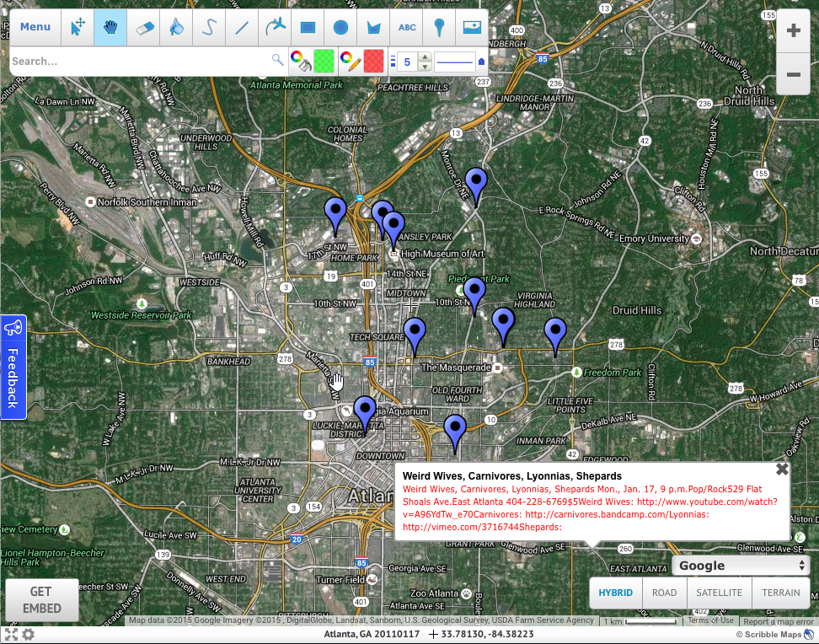Select the image overlay tool
Screen dimensions: 819x644
coord(472,27)
